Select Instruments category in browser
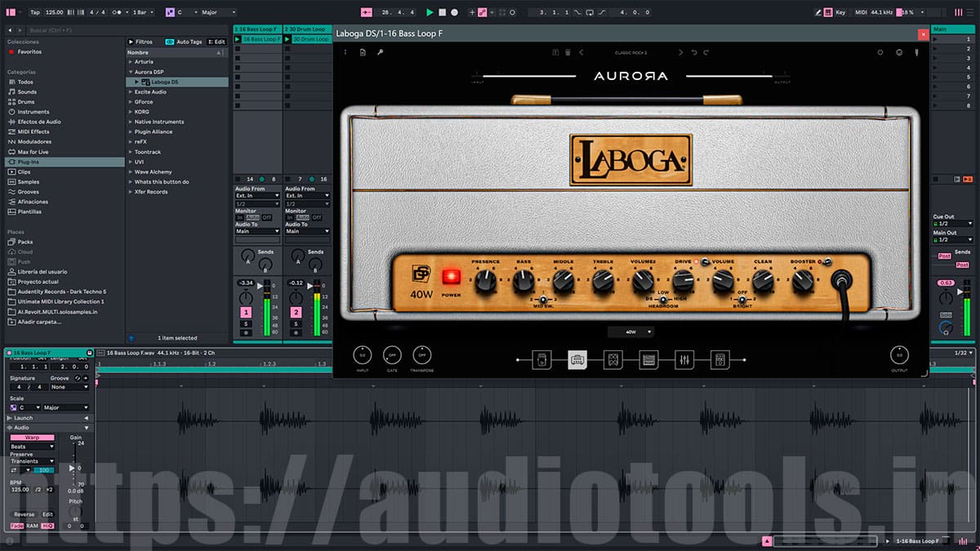The width and height of the screenshot is (980, 551). (x=33, y=112)
